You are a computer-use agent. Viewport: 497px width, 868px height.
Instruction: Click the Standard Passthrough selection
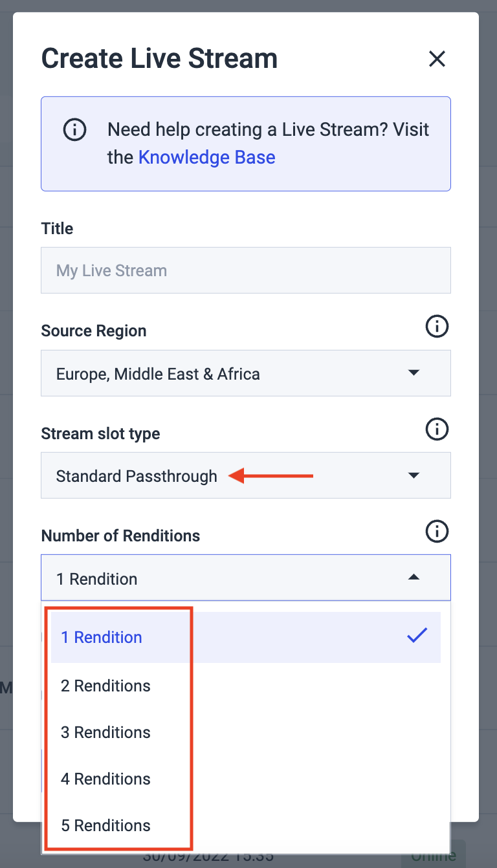[136, 475]
